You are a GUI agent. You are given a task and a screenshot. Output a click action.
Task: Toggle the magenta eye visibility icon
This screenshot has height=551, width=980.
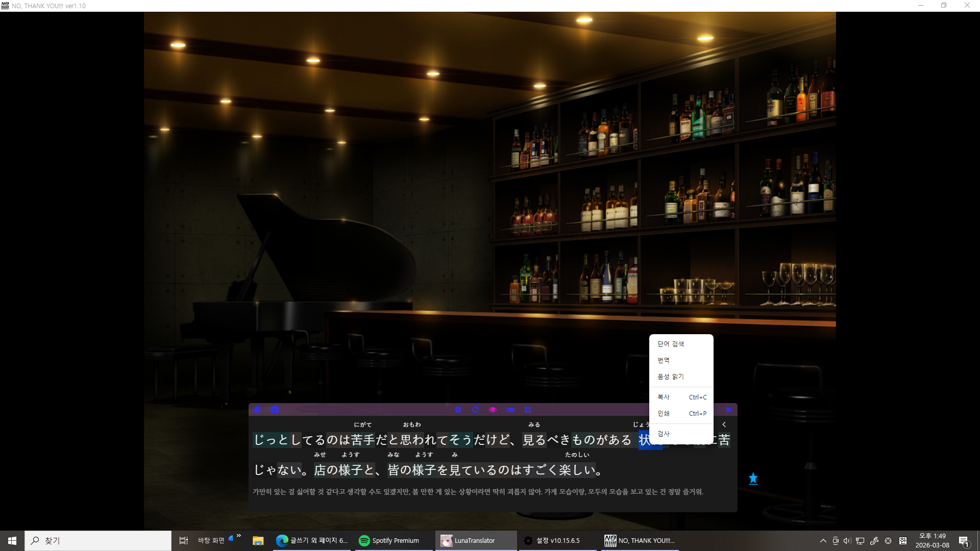click(493, 410)
